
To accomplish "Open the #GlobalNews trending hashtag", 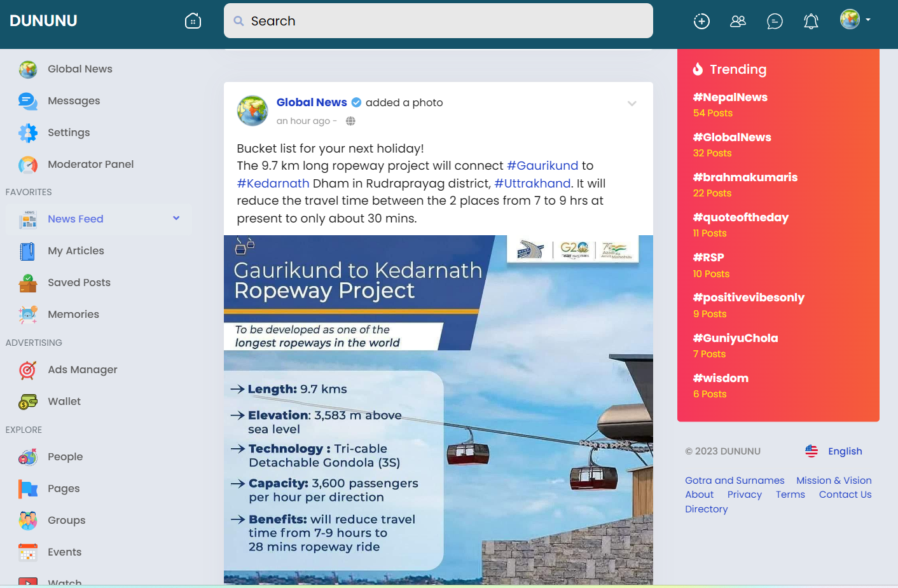I will tap(732, 137).
